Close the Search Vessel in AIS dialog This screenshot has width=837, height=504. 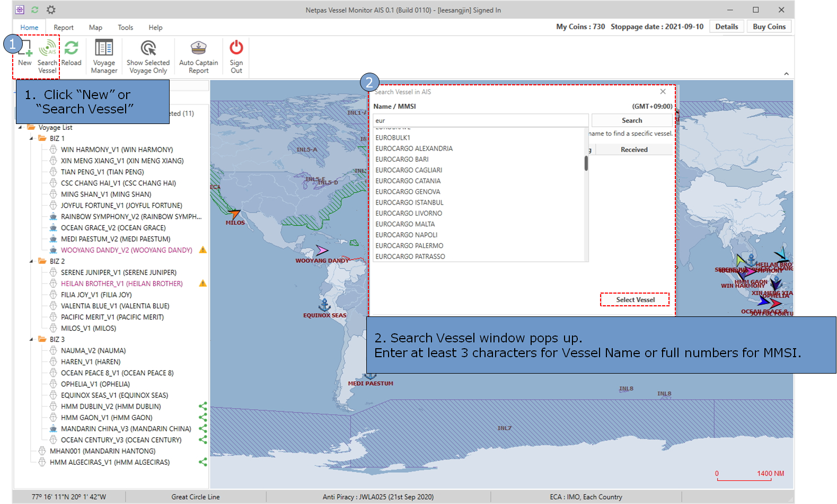663,91
